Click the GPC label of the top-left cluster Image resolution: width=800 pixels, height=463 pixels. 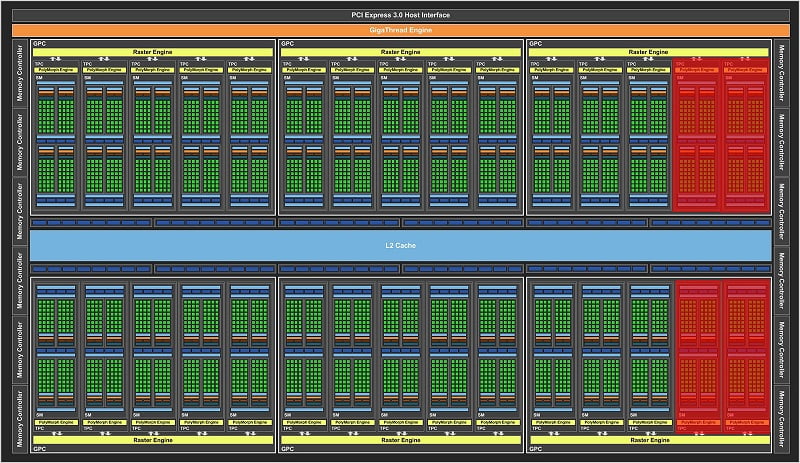[x=39, y=44]
